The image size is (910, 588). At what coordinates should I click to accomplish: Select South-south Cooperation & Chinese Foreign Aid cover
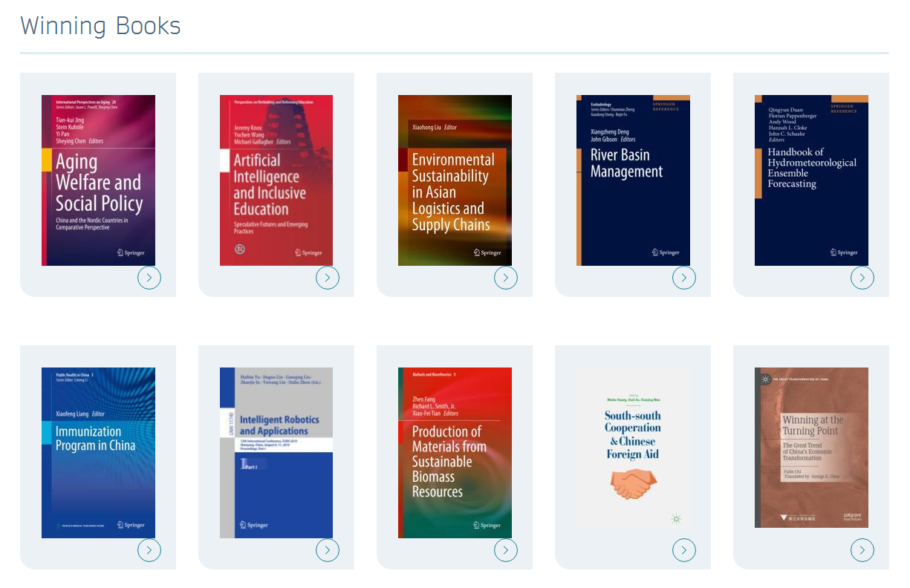633,448
